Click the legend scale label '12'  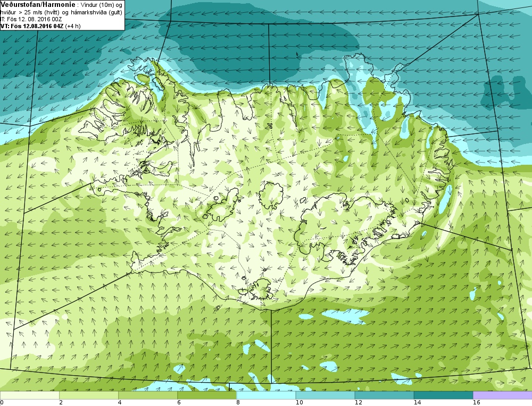click(358, 403)
